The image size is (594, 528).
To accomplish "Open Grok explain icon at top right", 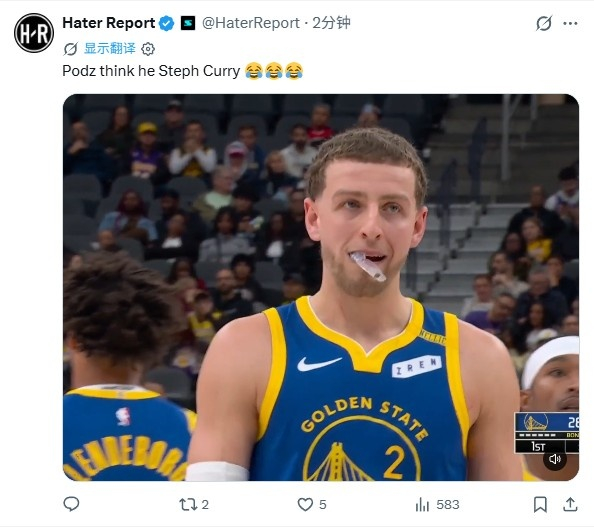I will coord(544,23).
